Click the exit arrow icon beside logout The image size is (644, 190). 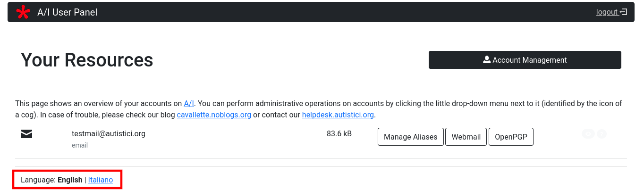(624, 12)
